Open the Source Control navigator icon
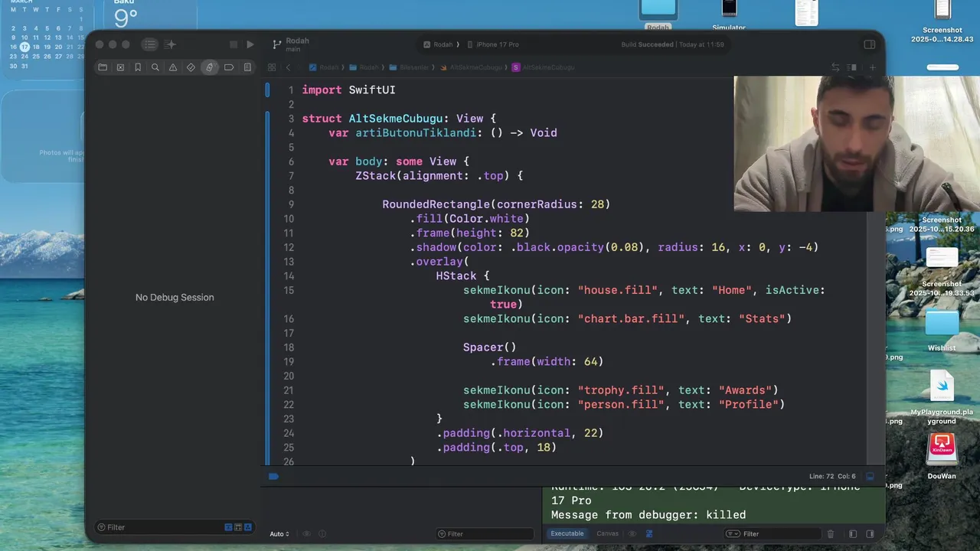 coord(120,67)
